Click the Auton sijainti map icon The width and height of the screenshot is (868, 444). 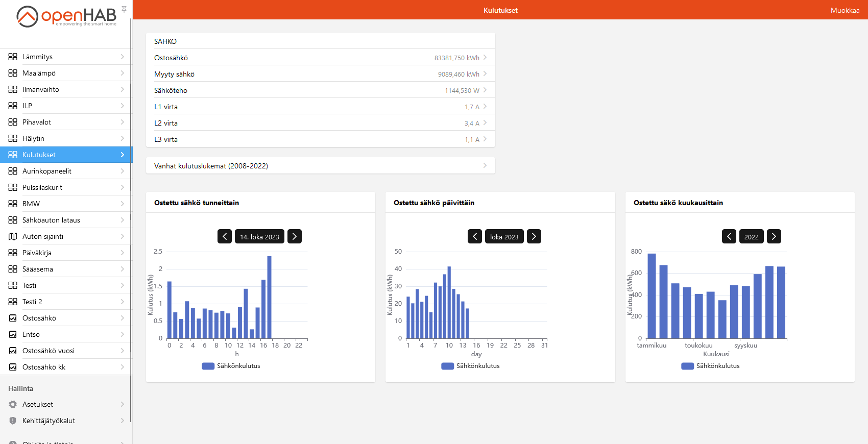click(x=13, y=236)
